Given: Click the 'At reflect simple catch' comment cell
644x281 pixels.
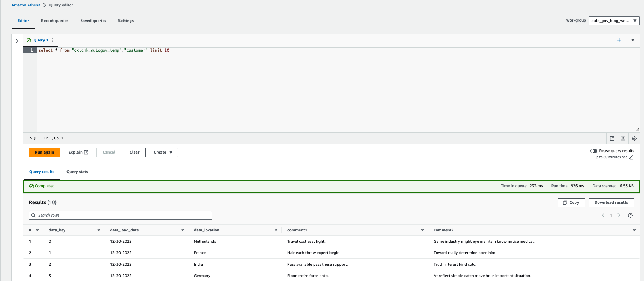Looking at the screenshot, I should [x=482, y=276].
